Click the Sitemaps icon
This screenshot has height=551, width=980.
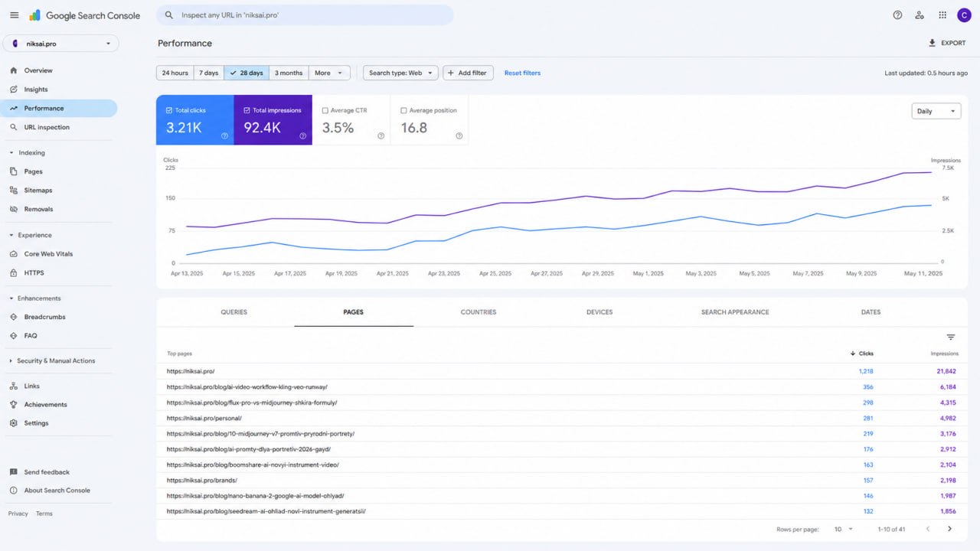click(14, 190)
